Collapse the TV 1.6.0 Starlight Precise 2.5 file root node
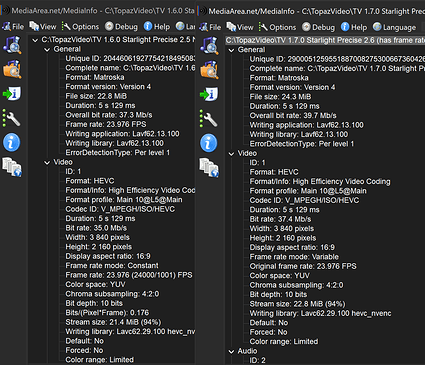The width and height of the screenshot is (425, 365). [x=35, y=40]
